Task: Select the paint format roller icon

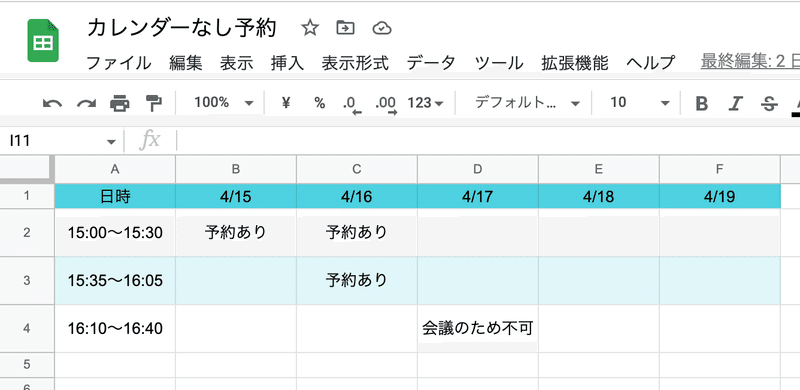Action: (x=153, y=103)
